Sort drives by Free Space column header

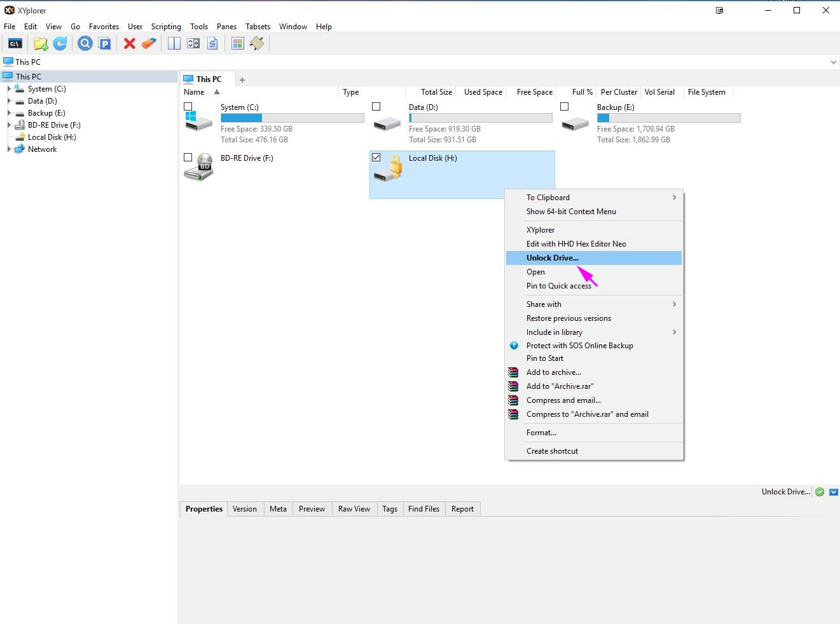click(x=534, y=92)
